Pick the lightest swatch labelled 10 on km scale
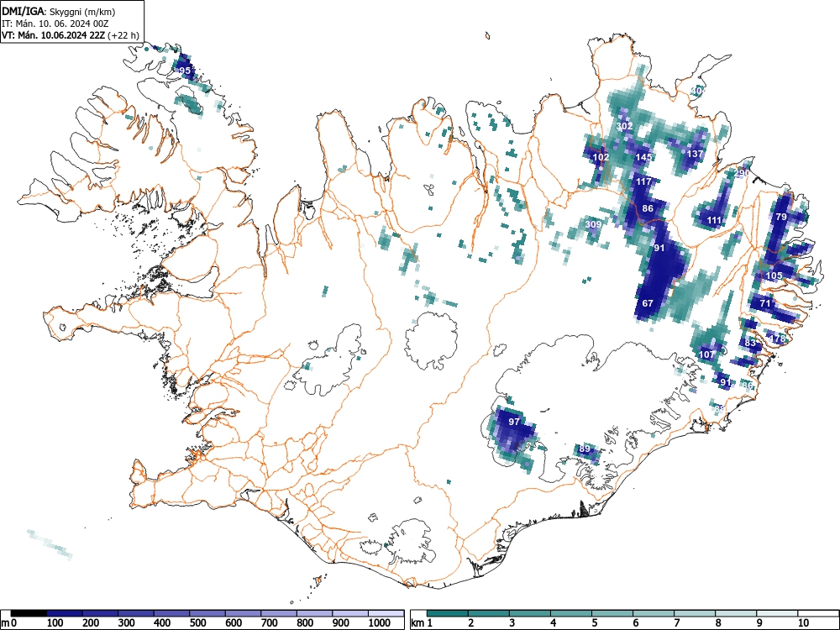Screen dimensions: 840x630 point(818,613)
